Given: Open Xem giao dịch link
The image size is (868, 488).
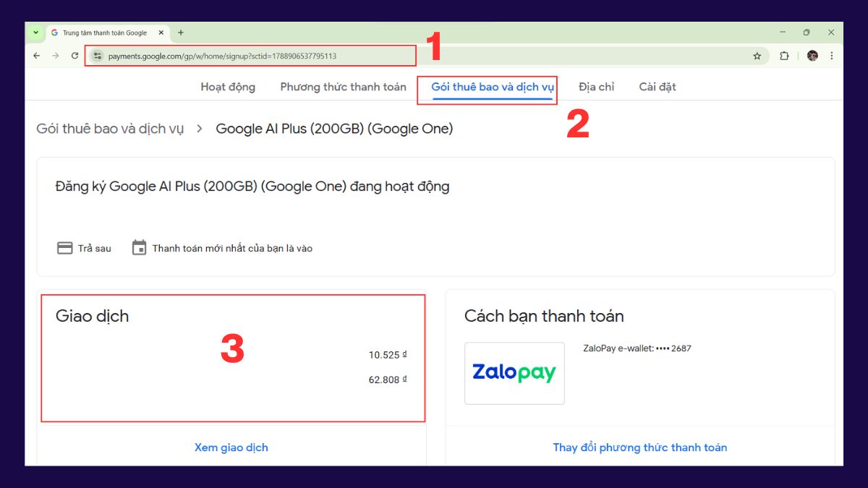Looking at the screenshot, I should (231, 448).
